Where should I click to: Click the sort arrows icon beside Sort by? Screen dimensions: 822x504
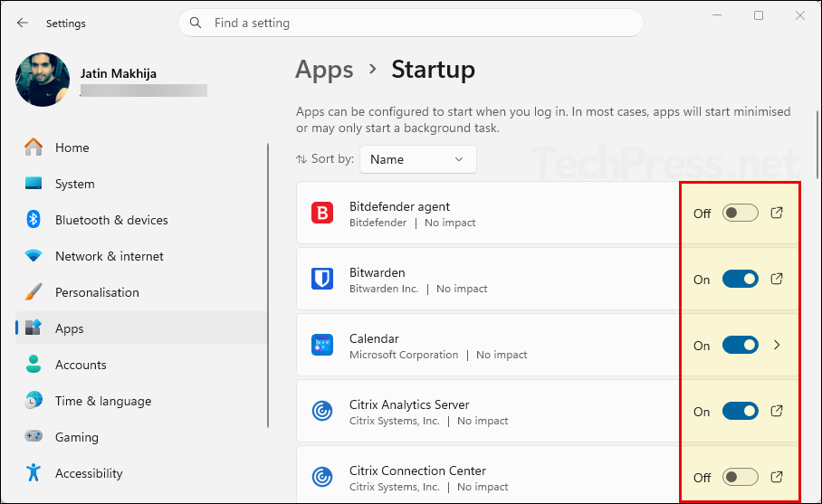[x=301, y=159]
